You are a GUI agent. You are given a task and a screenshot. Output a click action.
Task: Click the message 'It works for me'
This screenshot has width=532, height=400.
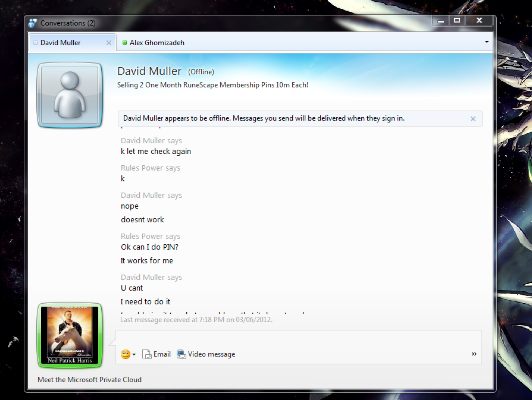(x=147, y=261)
